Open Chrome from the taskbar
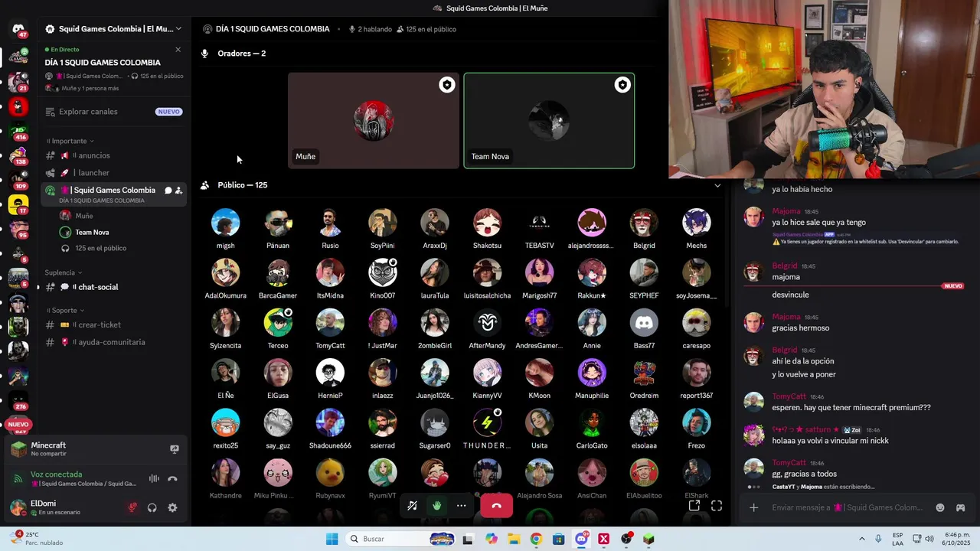The width and height of the screenshot is (980, 551). (536, 539)
